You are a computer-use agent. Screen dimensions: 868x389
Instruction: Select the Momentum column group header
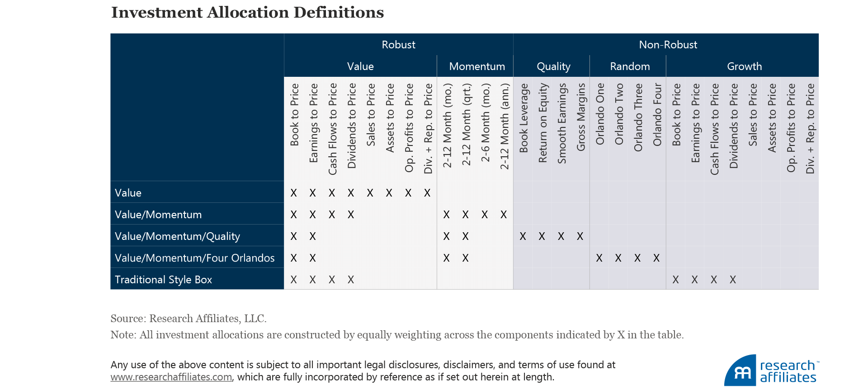pyautogui.click(x=476, y=66)
